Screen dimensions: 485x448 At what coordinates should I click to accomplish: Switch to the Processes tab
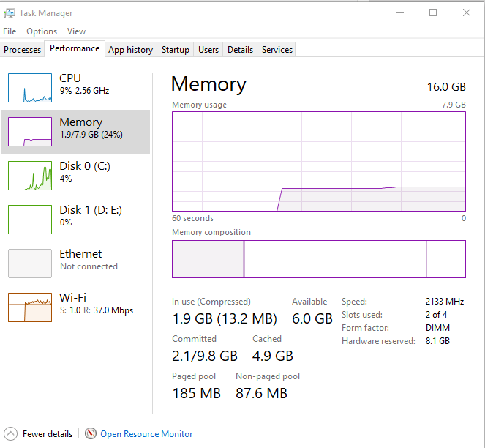click(x=23, y=50)
